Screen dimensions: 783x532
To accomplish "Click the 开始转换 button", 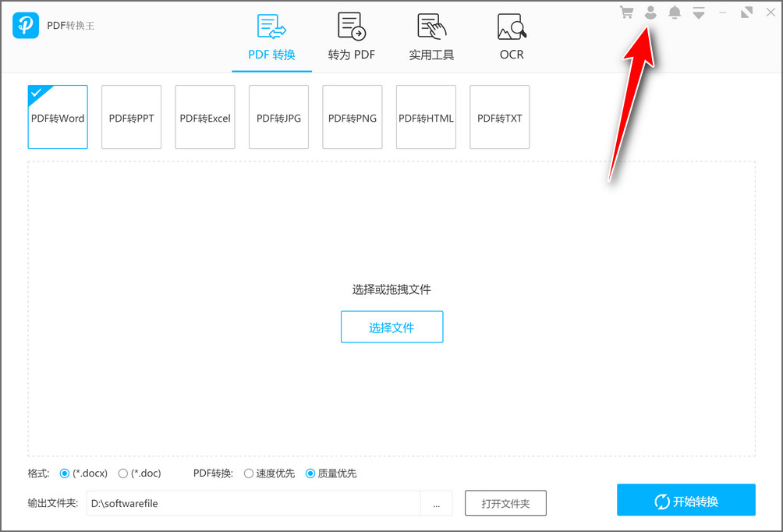I will coord(686,501).
